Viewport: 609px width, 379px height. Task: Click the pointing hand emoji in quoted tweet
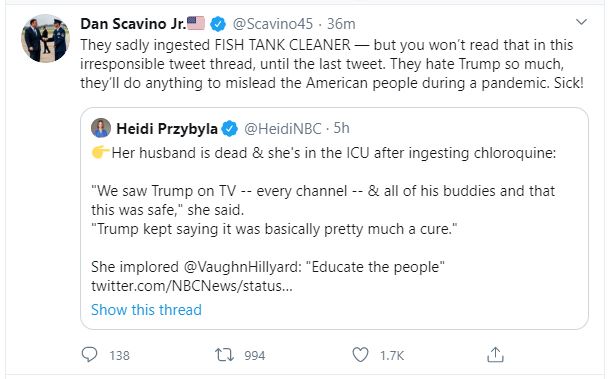101,152
